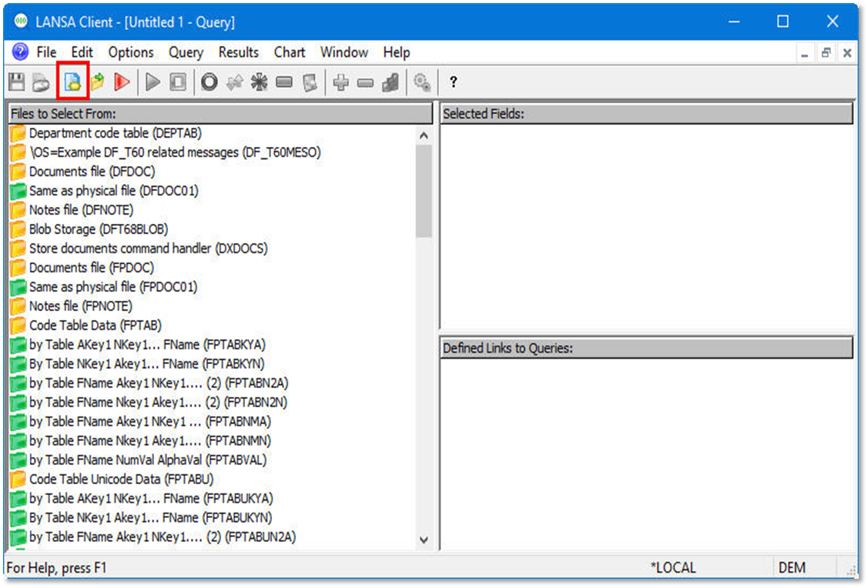
Task: Click the DEM status bar entry
Action: click(793, 568)
